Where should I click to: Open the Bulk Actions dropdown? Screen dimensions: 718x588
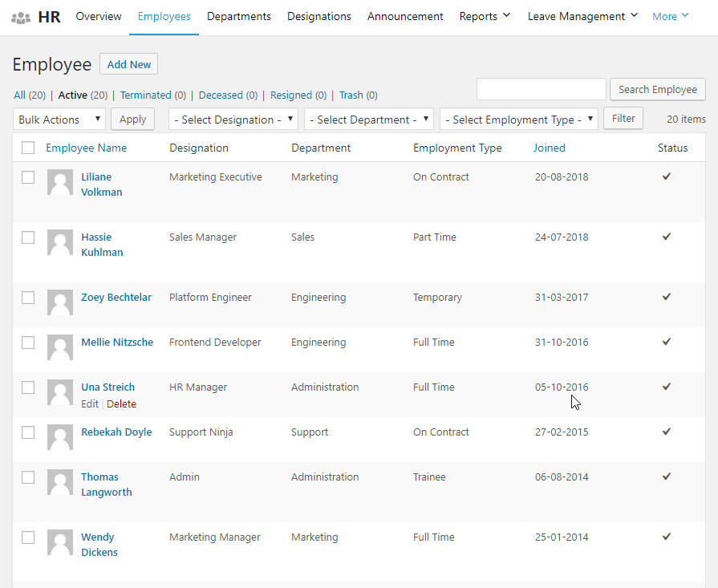59,118
